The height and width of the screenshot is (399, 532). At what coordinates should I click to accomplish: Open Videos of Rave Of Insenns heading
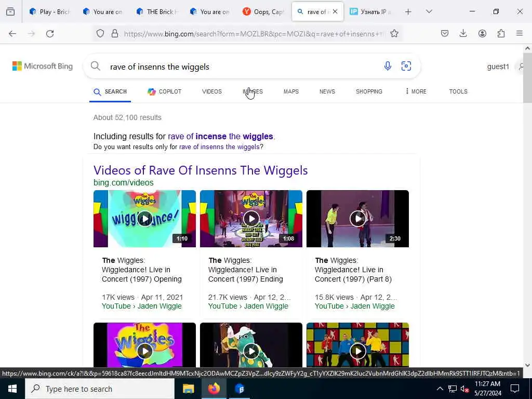(201, 170)
